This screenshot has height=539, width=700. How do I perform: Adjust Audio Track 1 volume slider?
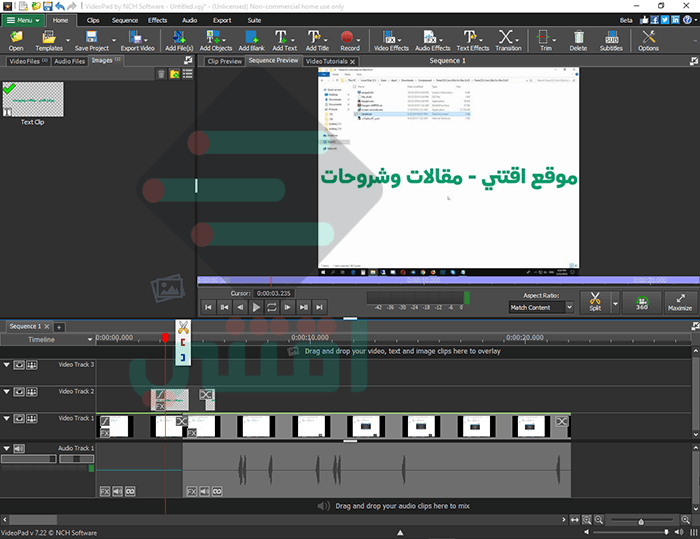point(29,459)
